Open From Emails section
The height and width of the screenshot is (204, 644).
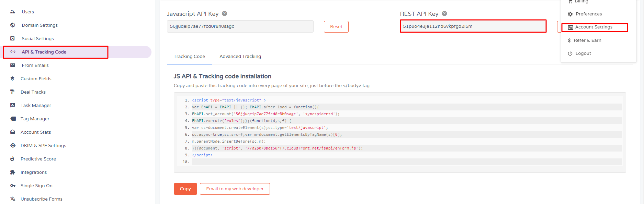tap(35, 65)
